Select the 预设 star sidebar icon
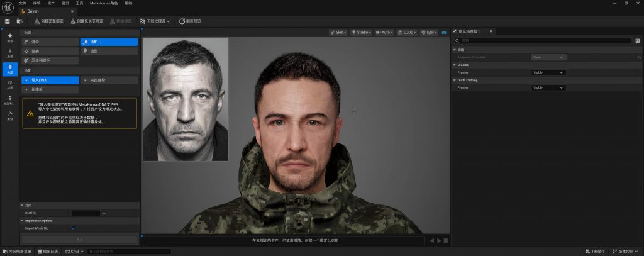 point(10,38)
